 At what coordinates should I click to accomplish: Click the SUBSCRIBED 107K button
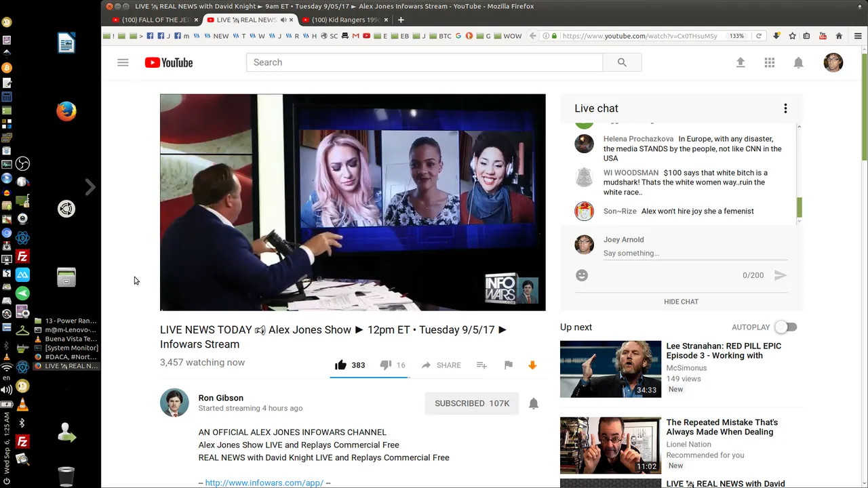[472, 403]
